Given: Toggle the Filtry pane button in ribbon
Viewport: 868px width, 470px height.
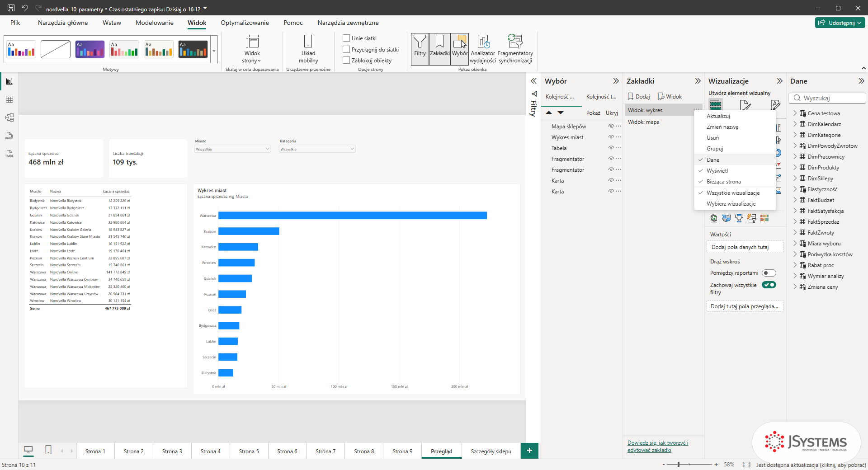Looking at the screenshot, I should [420, 49].
